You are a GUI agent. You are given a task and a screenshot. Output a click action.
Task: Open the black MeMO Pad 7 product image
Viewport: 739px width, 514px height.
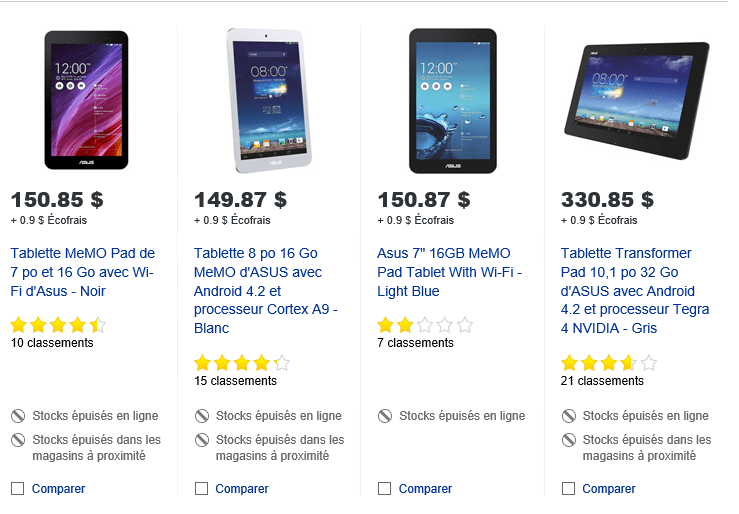[x=86, y=100]
